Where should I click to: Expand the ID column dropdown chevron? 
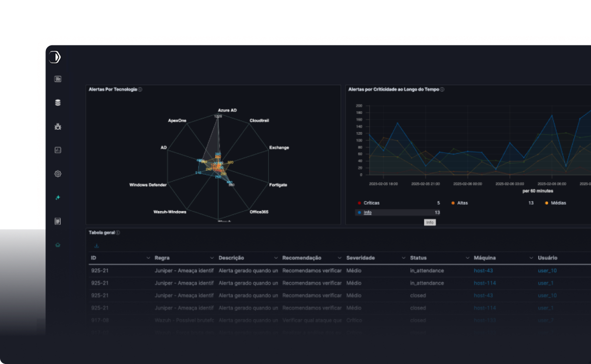point(148,258)
